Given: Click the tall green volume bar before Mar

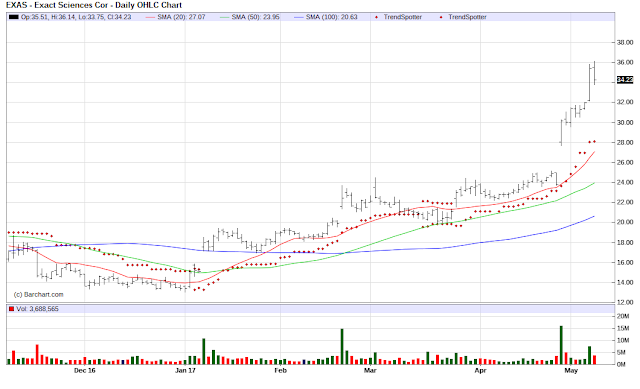Looking at the screenshot, I should [342, 347].
